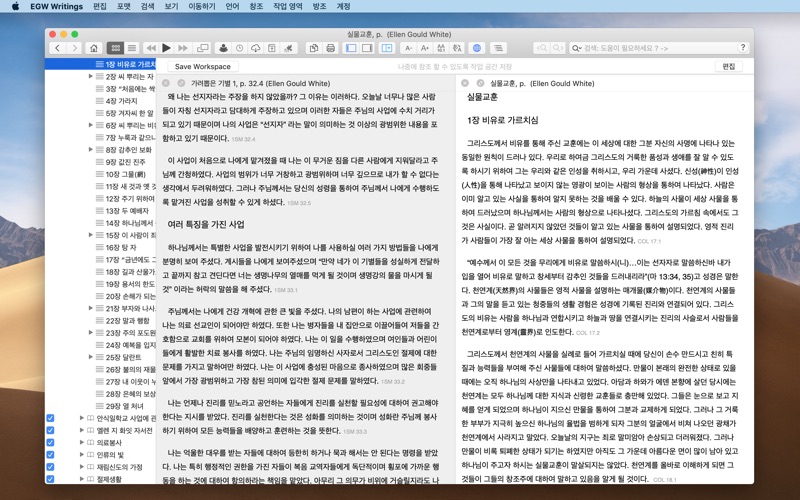Expand chapter 8장 감추인 보화
Screen dimensions: 800x500
tap(90, 149)
